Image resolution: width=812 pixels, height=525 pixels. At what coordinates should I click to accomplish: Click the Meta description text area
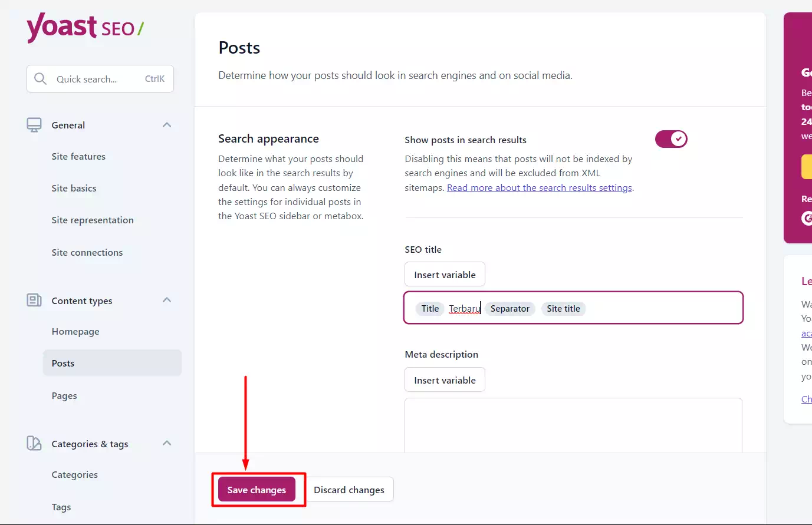[x=573, y=425]
